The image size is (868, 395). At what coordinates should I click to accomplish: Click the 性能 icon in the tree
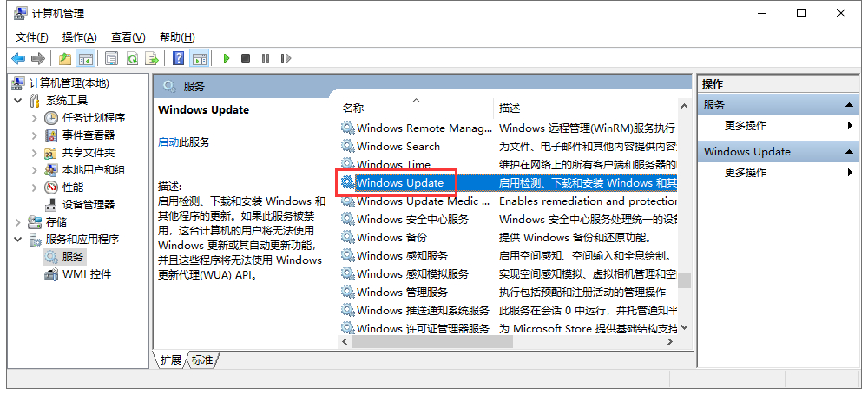coord(51,188)
